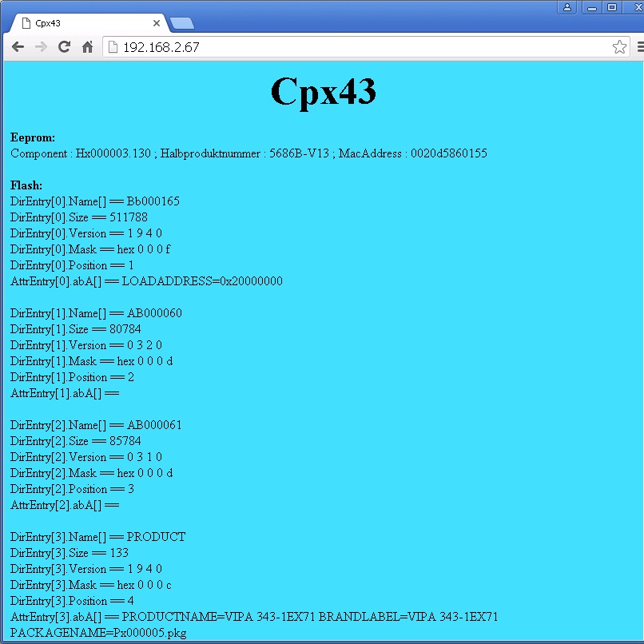The height and width of the screenshot is (644, 644).
Task: Minimize the browser window
Action: (x=592, y=7)
